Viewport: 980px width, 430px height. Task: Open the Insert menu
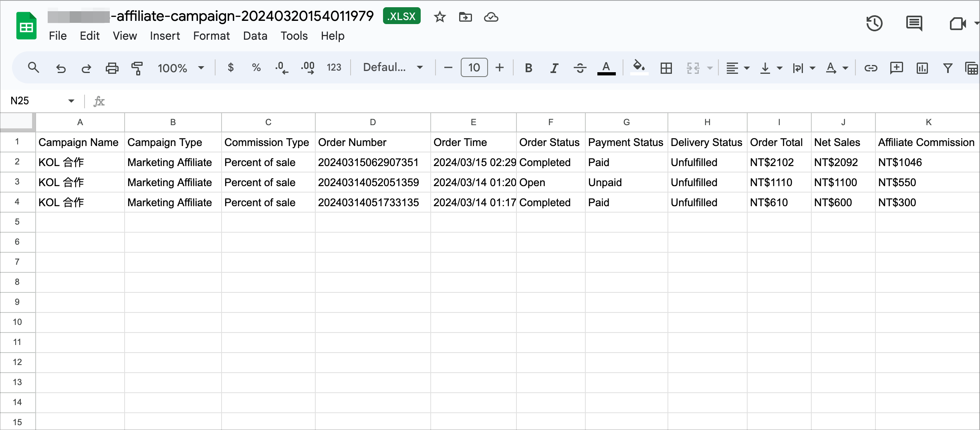click(x=165, y=36)
